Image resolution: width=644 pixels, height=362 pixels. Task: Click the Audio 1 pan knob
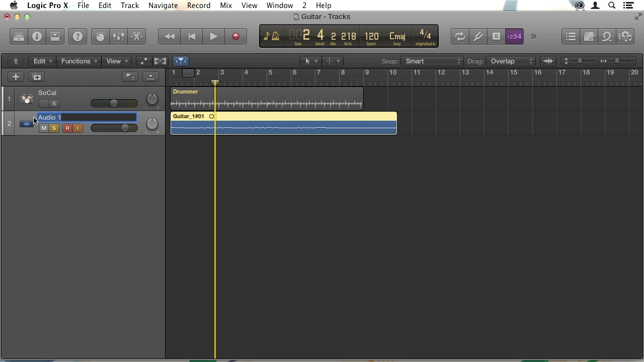tap(152, 124)
